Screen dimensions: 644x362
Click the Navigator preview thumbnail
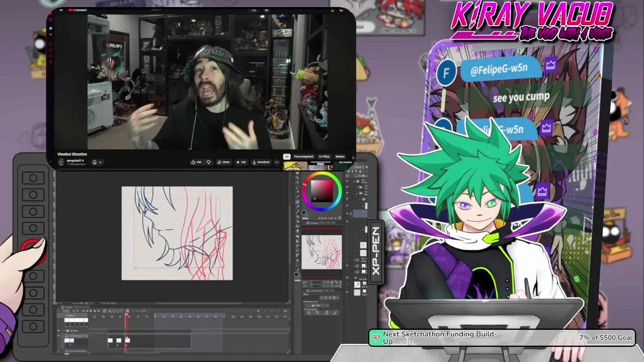point(321,252)
